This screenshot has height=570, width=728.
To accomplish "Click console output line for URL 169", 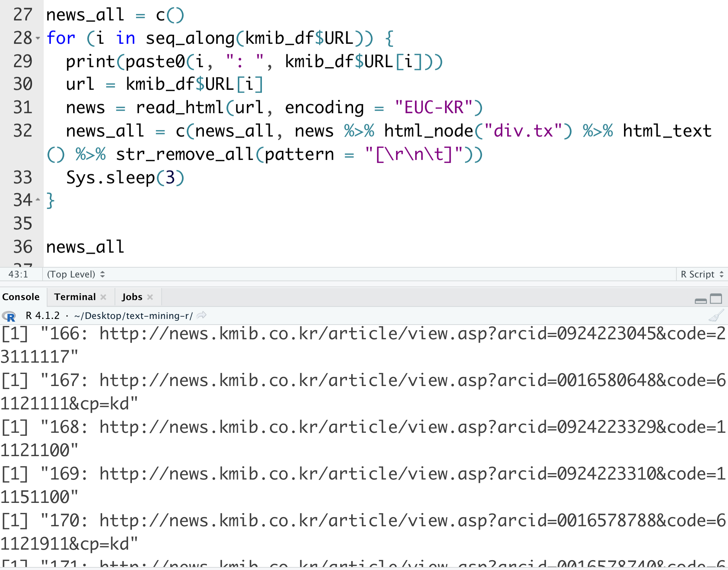I will tap(363, 486).
